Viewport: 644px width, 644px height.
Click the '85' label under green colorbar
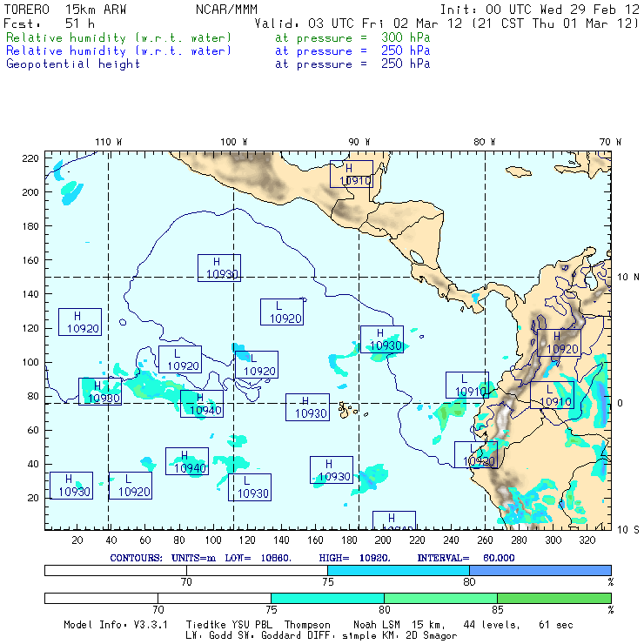(498, 610)
